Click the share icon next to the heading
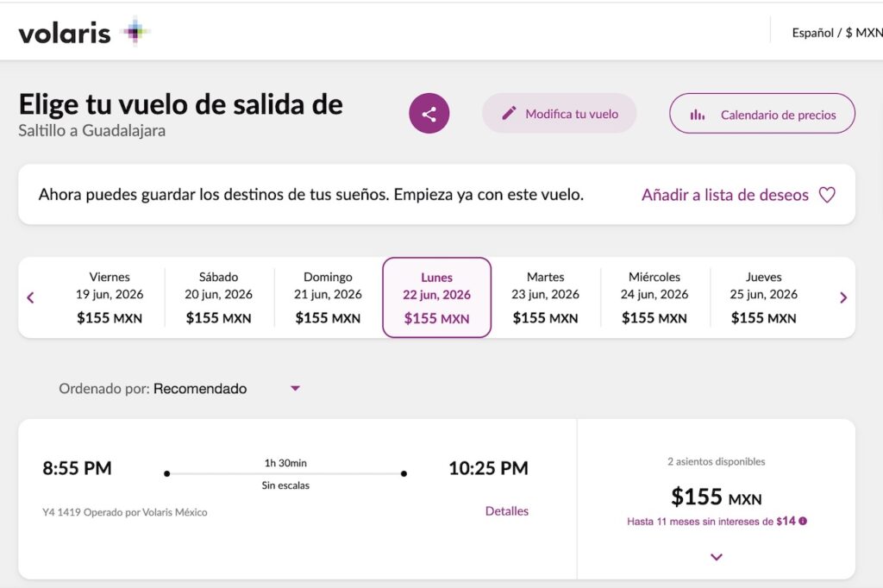The width and height of the screenshot is (883, 588). [429, 113]
